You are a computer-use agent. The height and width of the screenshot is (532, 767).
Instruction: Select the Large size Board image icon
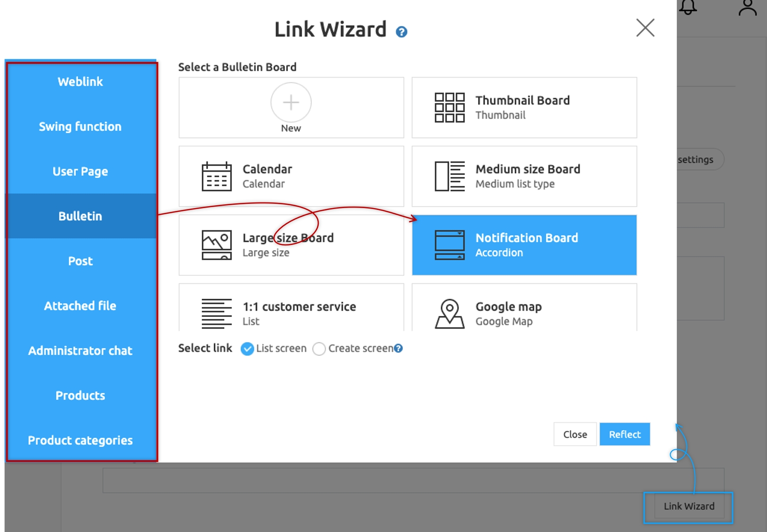pos(217,245)
